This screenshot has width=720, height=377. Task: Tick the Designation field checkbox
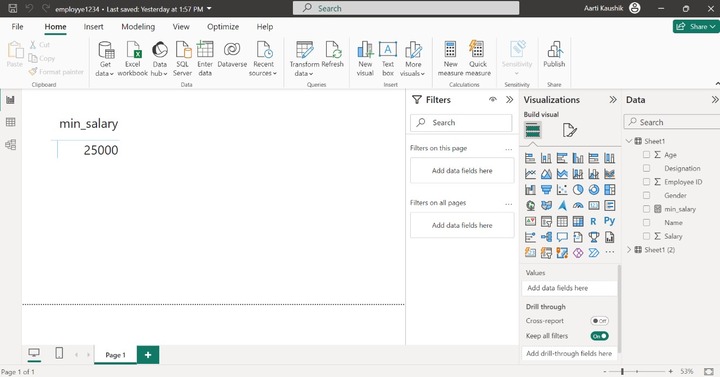(647, 169)
